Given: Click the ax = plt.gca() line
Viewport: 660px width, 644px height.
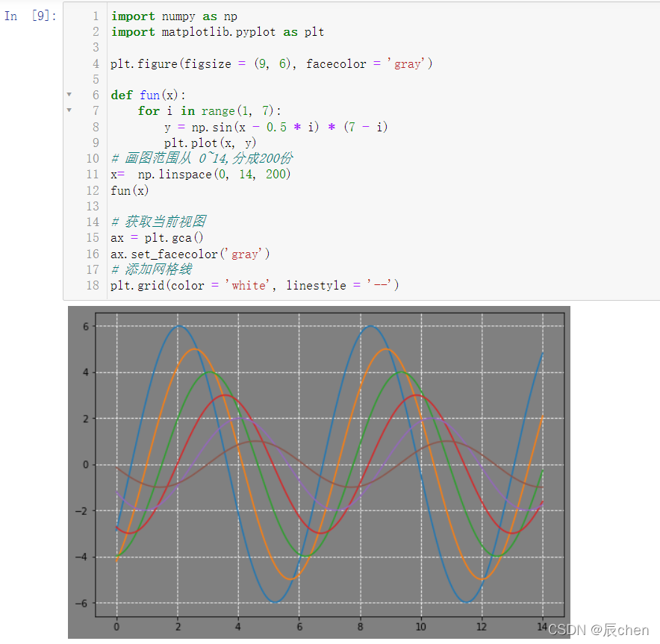Looking at the screenshot, I should pos(157,237).
